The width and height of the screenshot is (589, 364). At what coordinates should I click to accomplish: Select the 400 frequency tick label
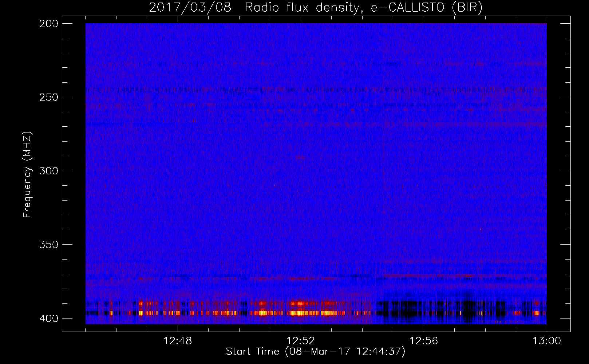pos(48,318)
